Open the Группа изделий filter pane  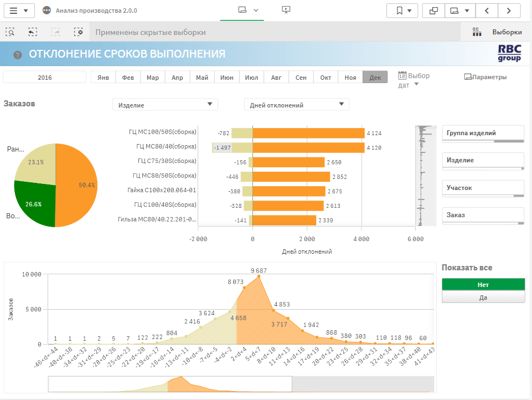(483, 134)
